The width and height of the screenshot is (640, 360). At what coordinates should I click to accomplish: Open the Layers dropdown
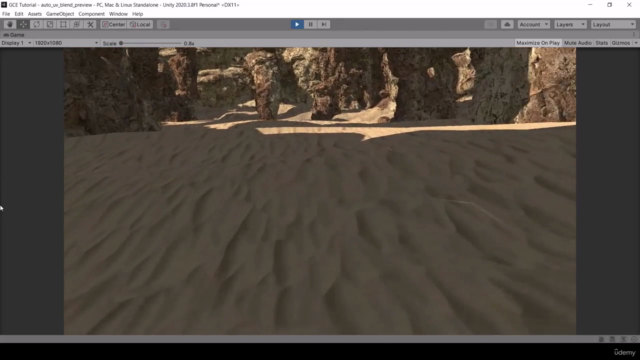[570, 24]
